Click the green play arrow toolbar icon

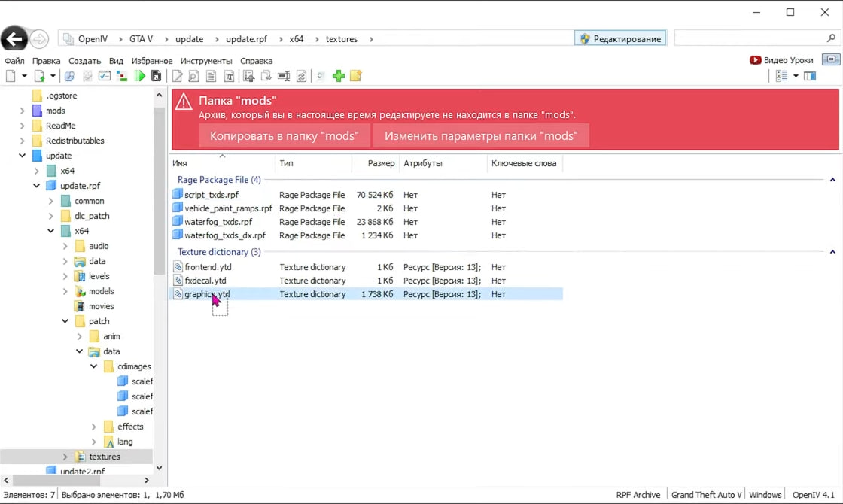140,76
